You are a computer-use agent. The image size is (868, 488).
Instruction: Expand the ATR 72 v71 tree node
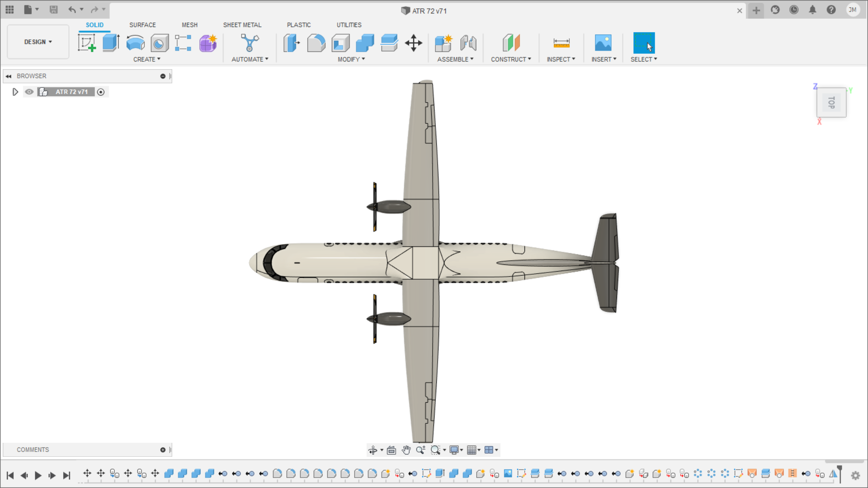pos(15,92)
